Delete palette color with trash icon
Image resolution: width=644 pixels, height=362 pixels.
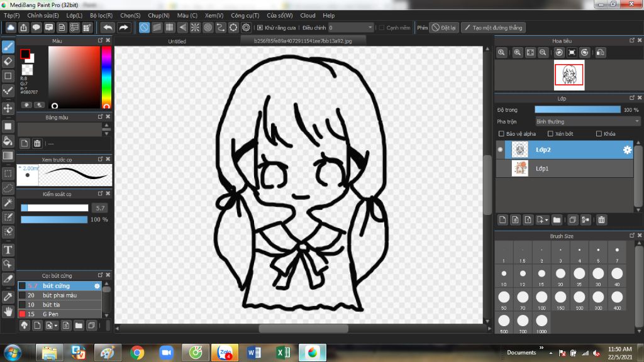37,143
